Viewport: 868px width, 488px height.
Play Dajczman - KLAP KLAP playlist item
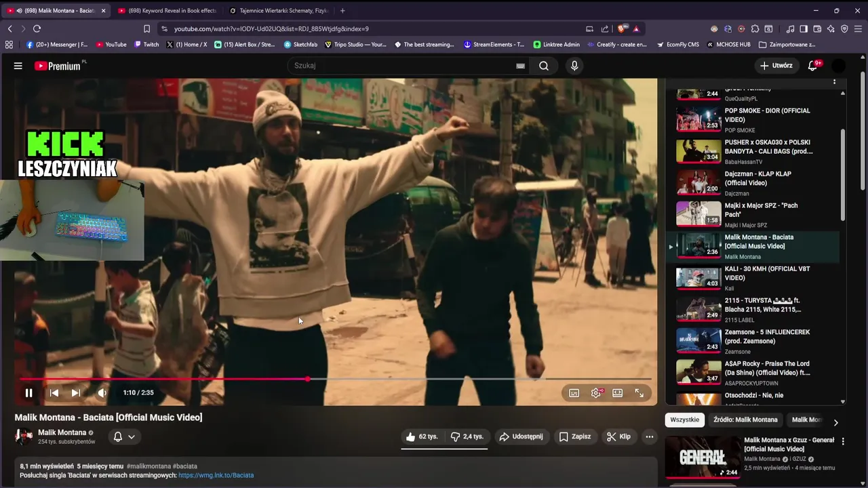coord(753,183)
